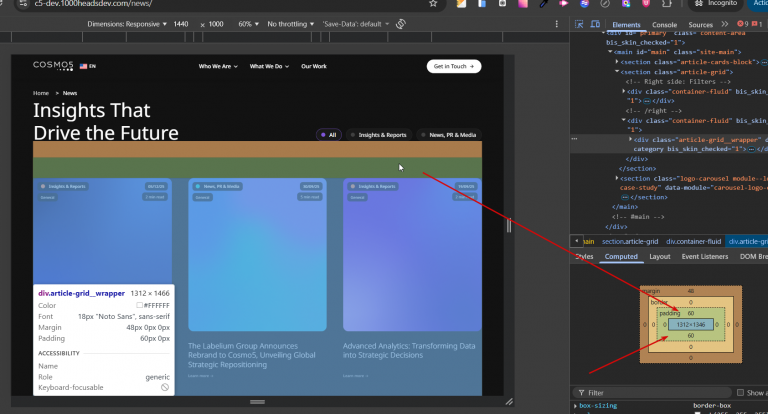This screenshot has height=414, width=768.
Task: Open the No throttling dropdown
Action: click(x=289, y=23)
